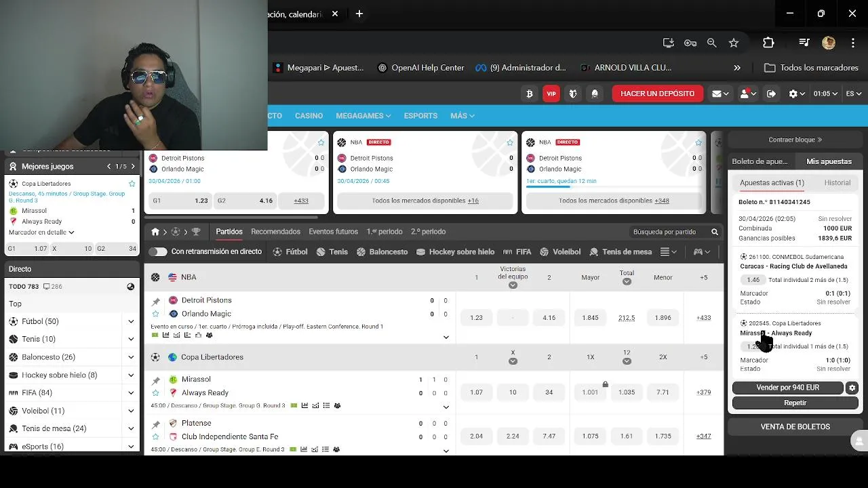Click the search magnifier in match search
The height and width of the screenshot is (488, 868).
[714, 232]
